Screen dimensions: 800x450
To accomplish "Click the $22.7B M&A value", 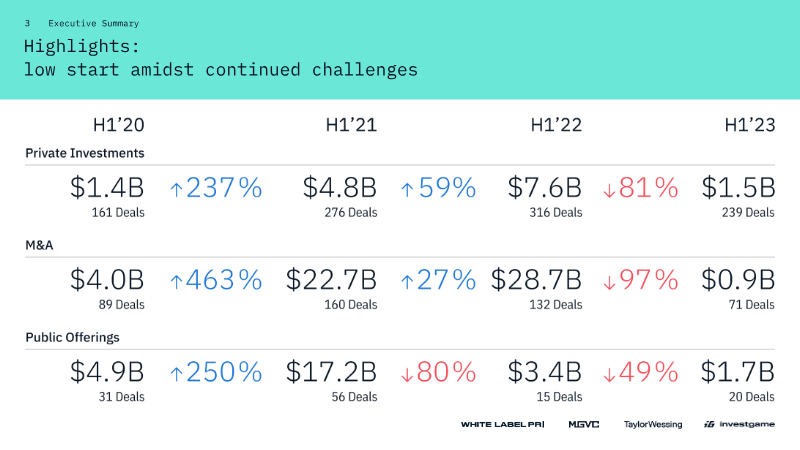I will click(x=330, y=280).
